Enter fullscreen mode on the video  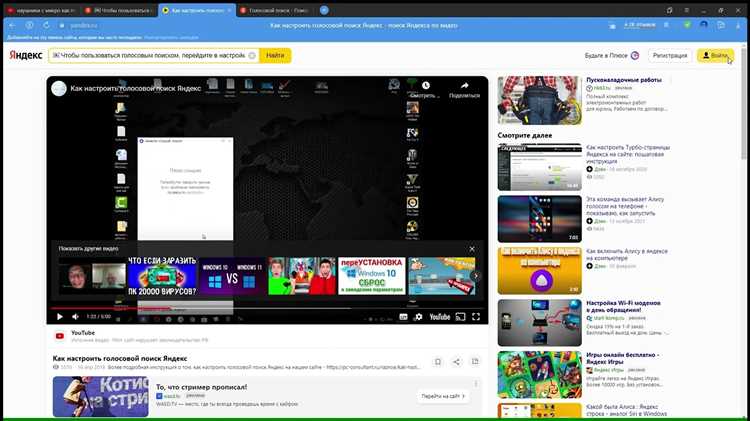[x=478, y=317]
